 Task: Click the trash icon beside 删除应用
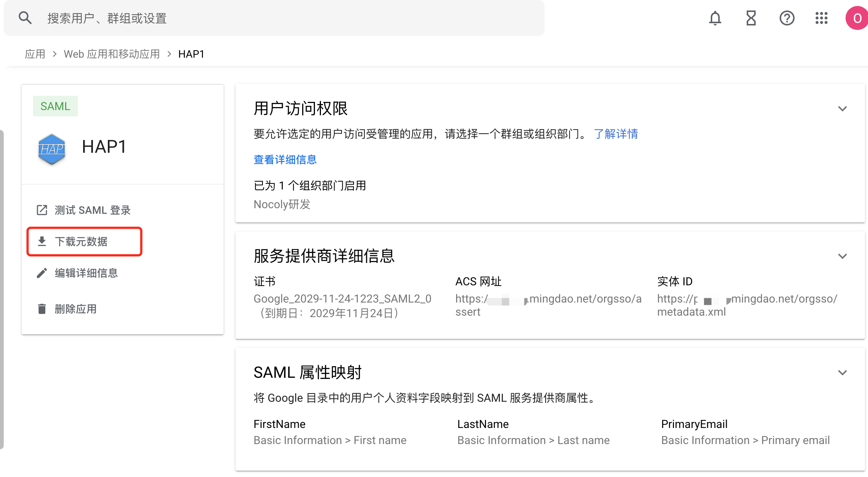click(x=42, y=309)
